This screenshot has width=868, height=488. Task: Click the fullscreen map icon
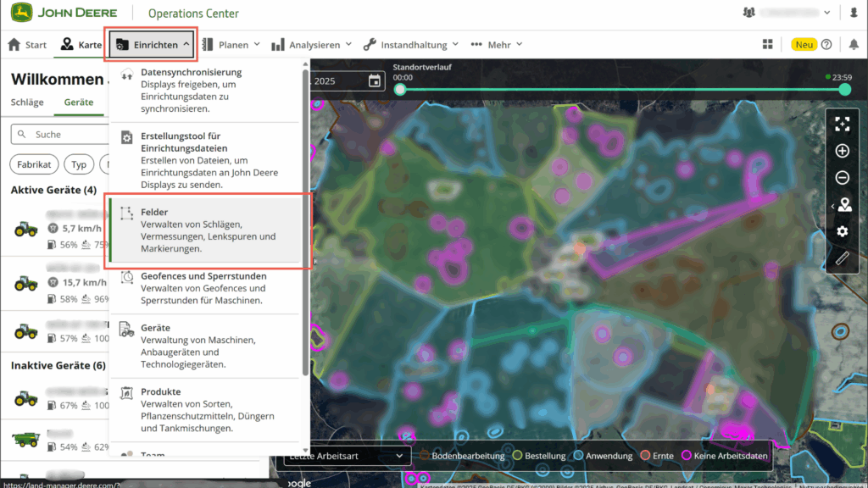[x=842, y=125]
